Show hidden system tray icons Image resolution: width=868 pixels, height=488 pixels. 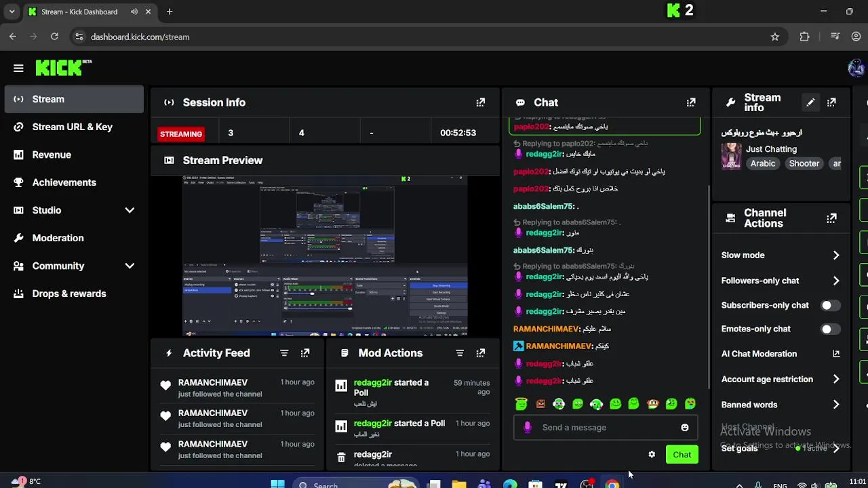tap(739, 485)
